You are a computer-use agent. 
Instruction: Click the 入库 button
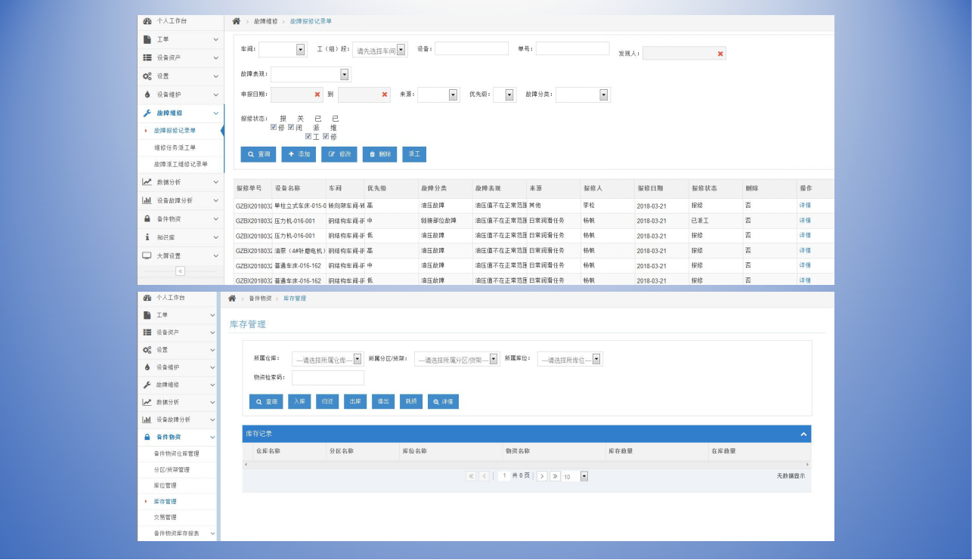299,402
